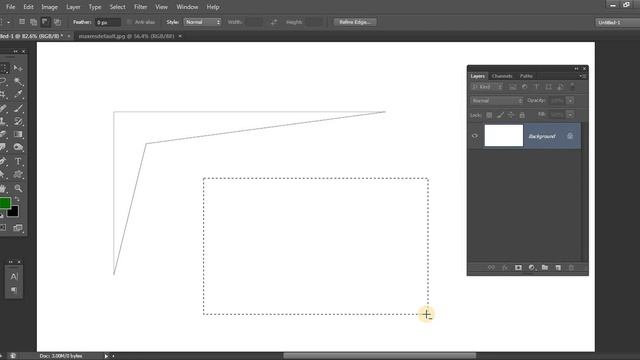The image size is (640, 360).
Task: Add layer style fx icon
Action: (x=505, y=268)
